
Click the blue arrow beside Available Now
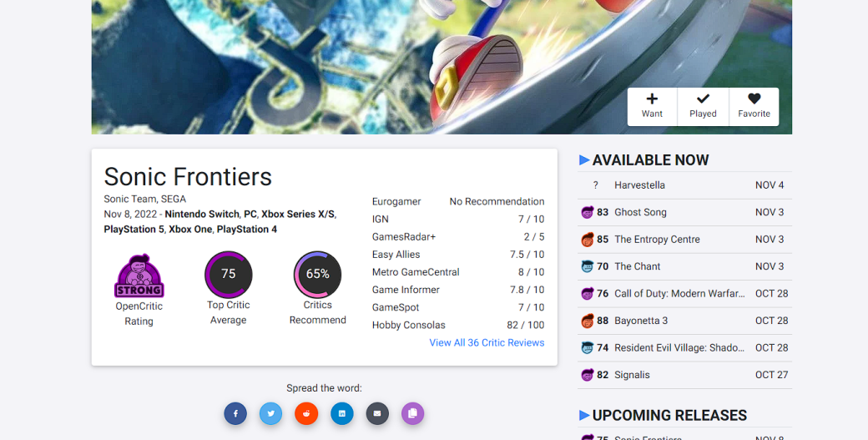click(584, 160)
